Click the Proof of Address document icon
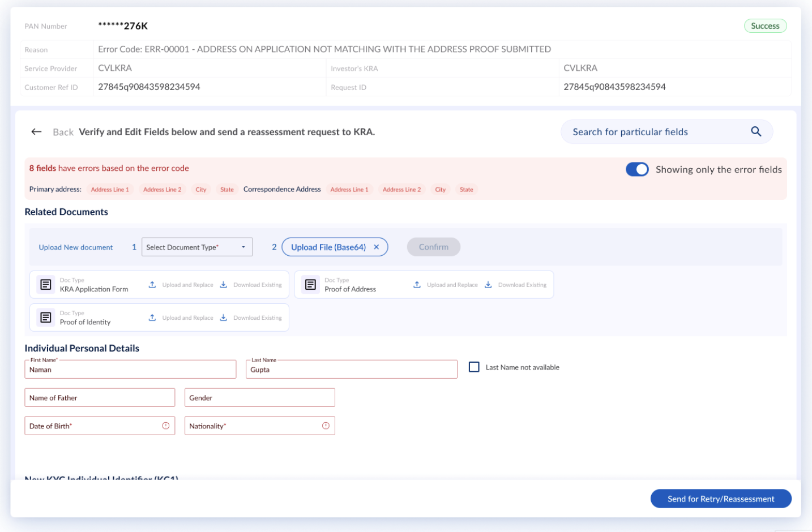812x532 pixels. pos(310,285)
